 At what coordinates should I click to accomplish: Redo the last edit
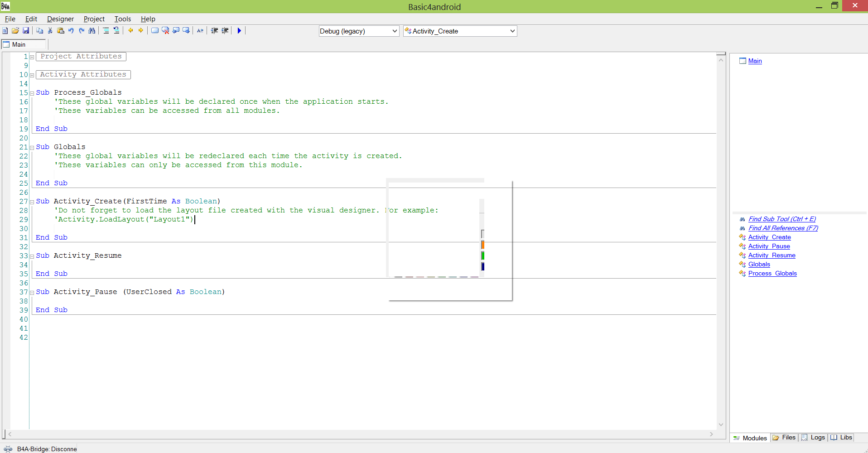click(82, 31)
